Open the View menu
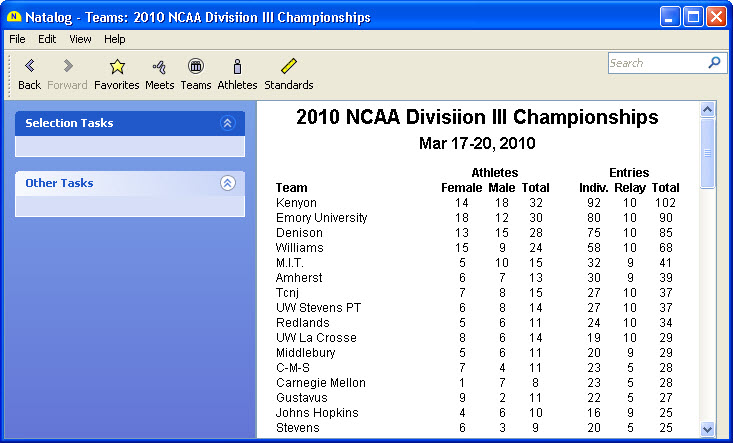 [x=80, y=39]
